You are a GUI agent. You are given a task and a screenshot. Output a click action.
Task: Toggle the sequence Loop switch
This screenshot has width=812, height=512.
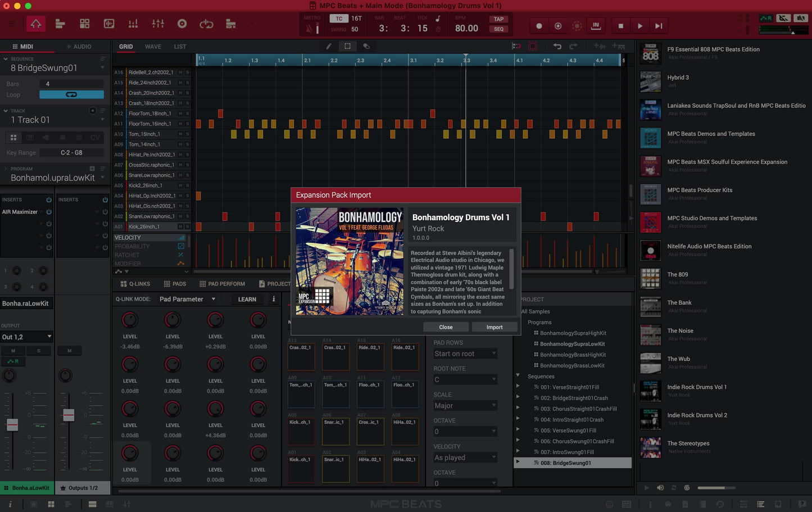point(71,95)
